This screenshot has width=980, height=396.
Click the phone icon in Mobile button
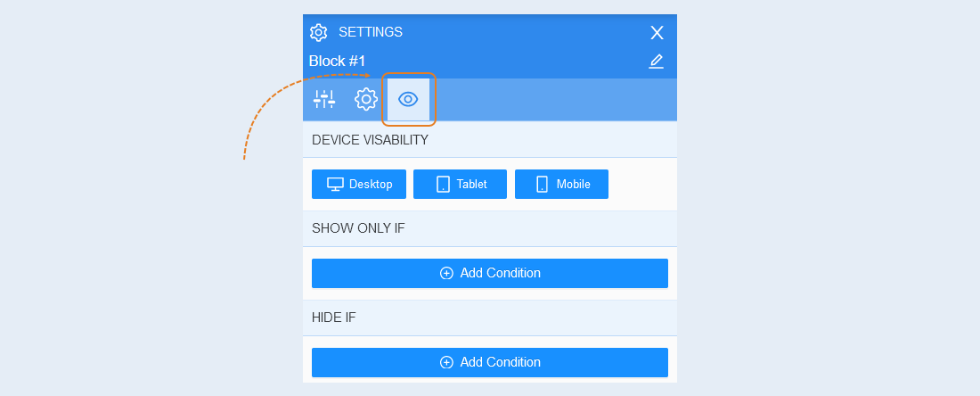click(542, 184)
